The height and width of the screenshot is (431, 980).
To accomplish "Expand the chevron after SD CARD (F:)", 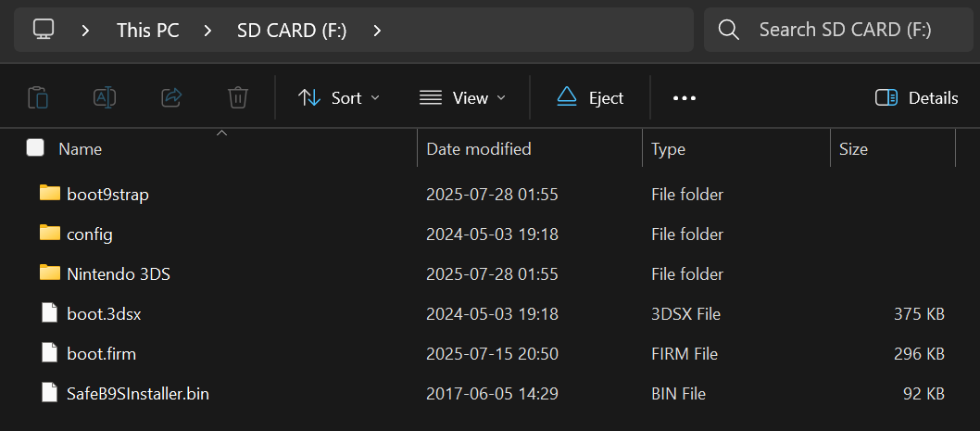I will pos(377,30).
